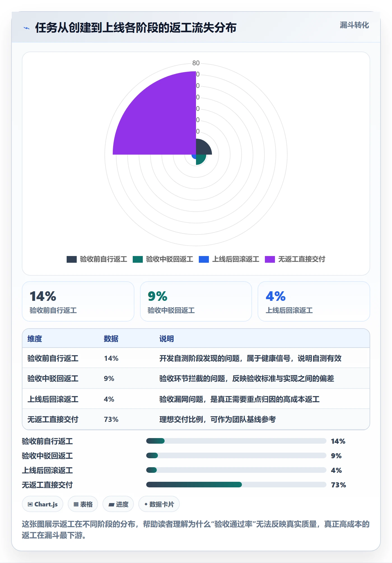Click the 漏斗转化 label in the header

click(x=354, y=25)
